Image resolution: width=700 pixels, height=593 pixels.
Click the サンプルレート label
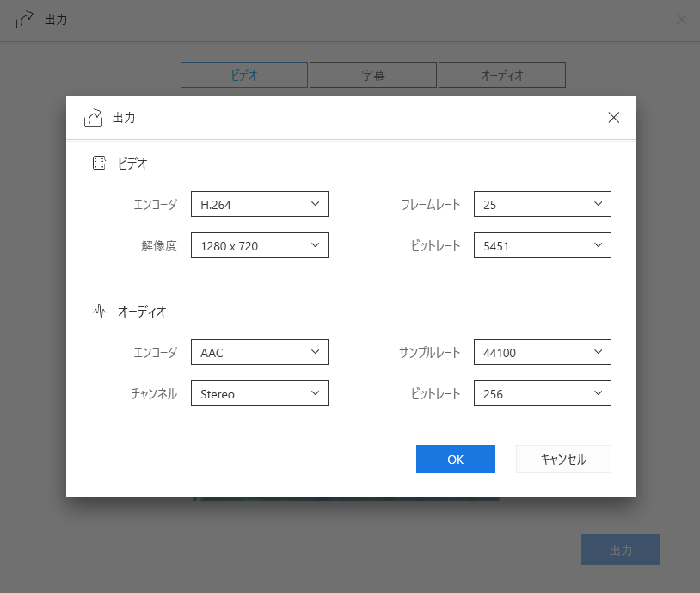[429, 353]
